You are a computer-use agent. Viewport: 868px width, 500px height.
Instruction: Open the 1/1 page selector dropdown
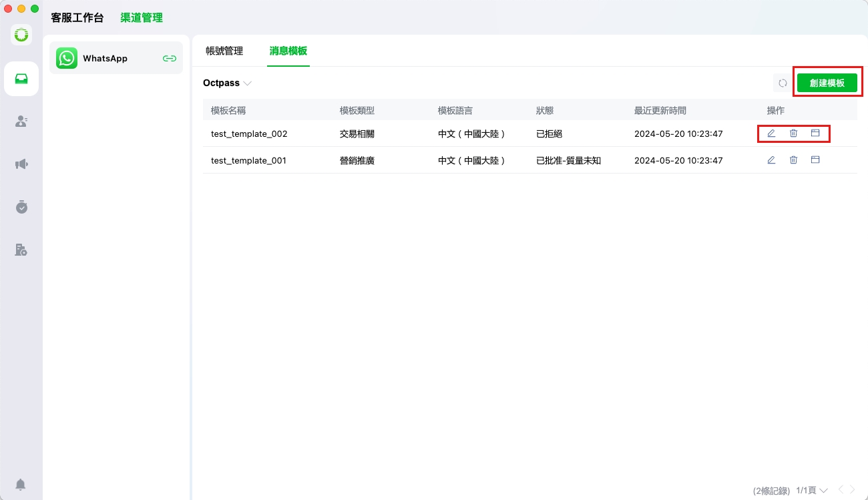[x=812, y=491]
